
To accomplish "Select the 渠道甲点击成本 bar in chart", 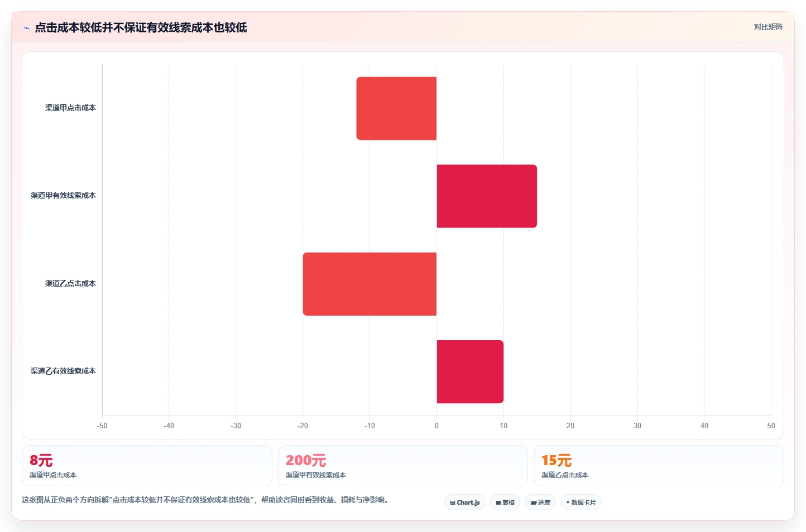I will (x=396, y=108).
